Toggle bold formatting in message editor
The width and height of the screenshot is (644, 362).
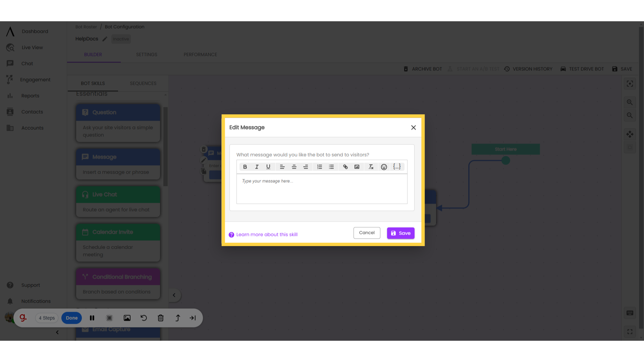coord(245,167)
